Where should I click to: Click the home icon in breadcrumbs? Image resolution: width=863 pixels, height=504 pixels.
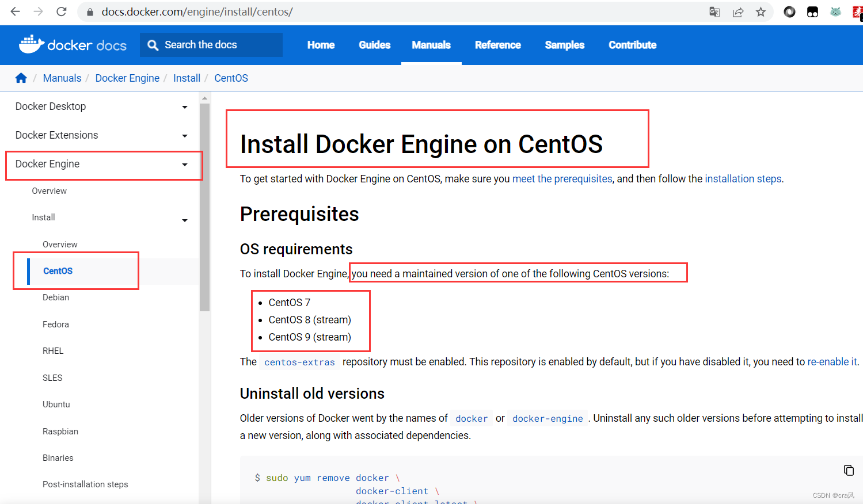[21, 78]
